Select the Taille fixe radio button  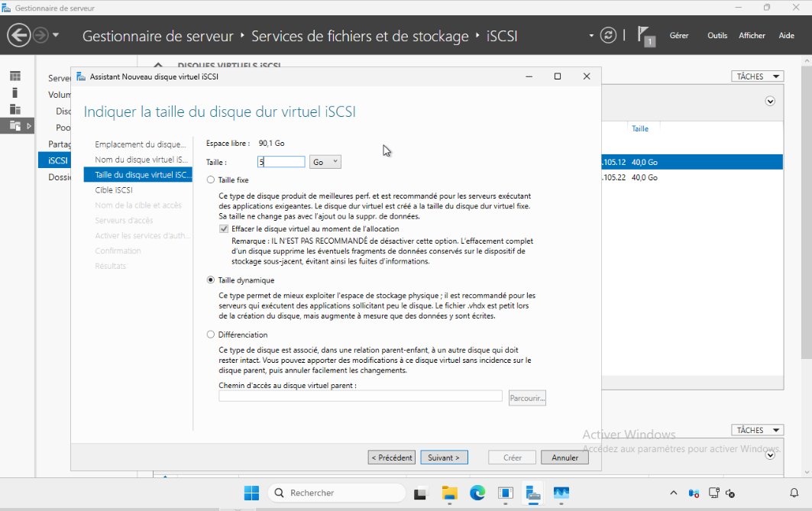pyautogui.click(x=211, y=179)
